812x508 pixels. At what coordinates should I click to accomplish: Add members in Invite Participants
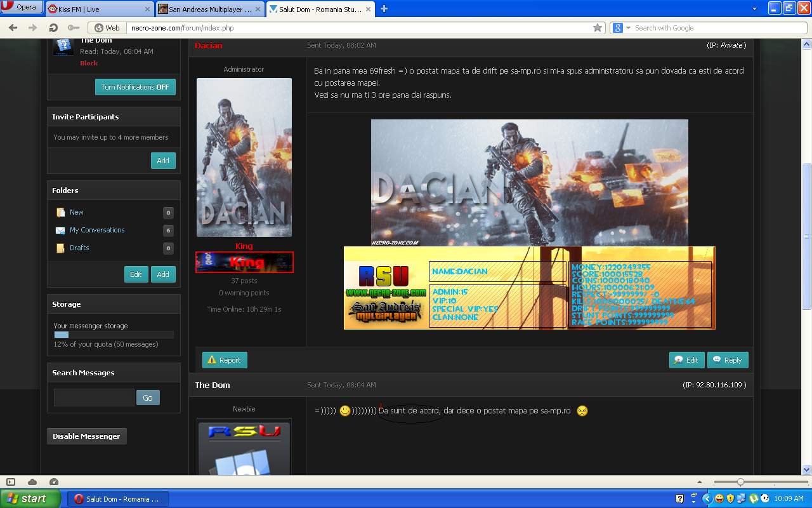coord(163,161)
